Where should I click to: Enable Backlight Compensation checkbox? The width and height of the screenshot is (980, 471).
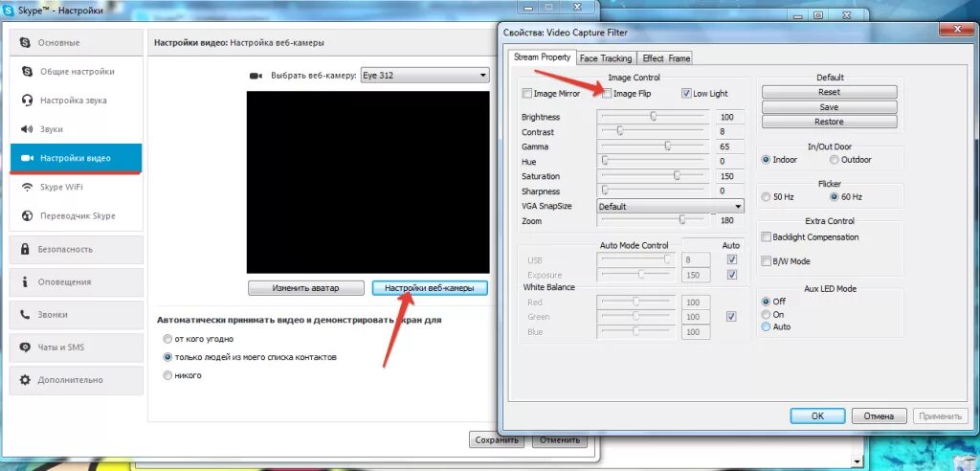(766, 237)
